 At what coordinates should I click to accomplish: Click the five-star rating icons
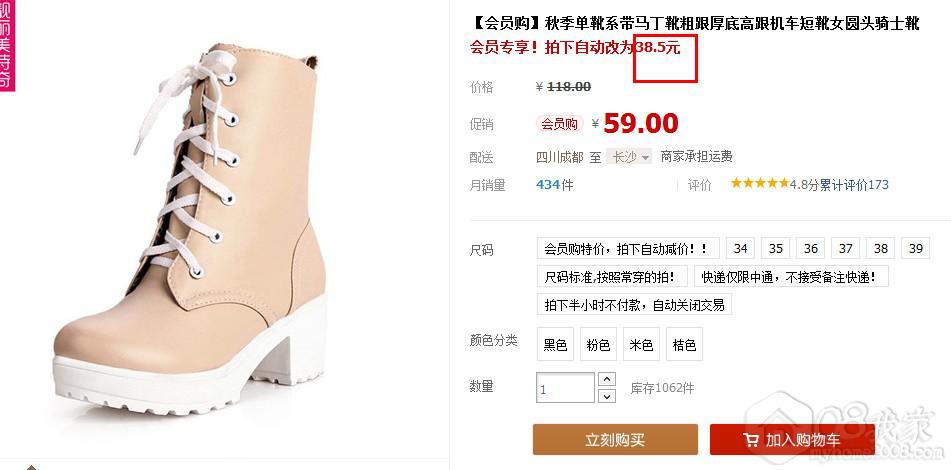[x=759, y=183]
